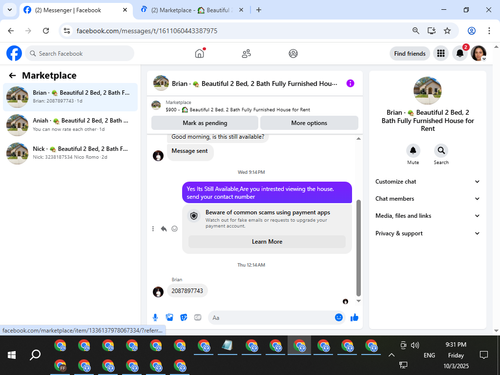
Task: Open the notifications bell in Facebook header
Action: [460, 53]
